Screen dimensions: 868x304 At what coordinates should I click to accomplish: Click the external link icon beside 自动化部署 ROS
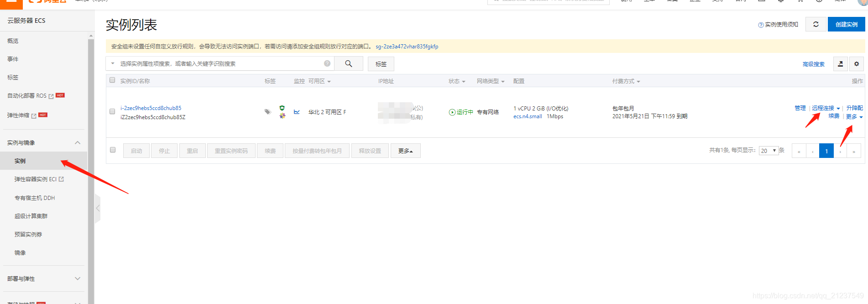pyautogui.click(x=51, y=96)
